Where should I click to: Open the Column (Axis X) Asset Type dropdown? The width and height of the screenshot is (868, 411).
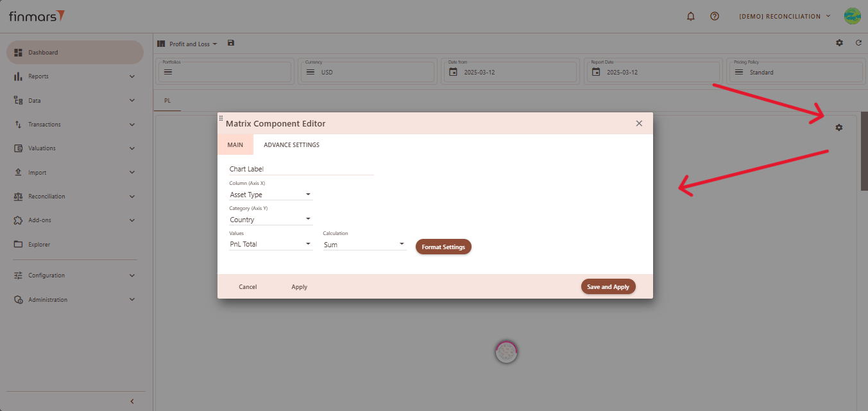(271, 195)
